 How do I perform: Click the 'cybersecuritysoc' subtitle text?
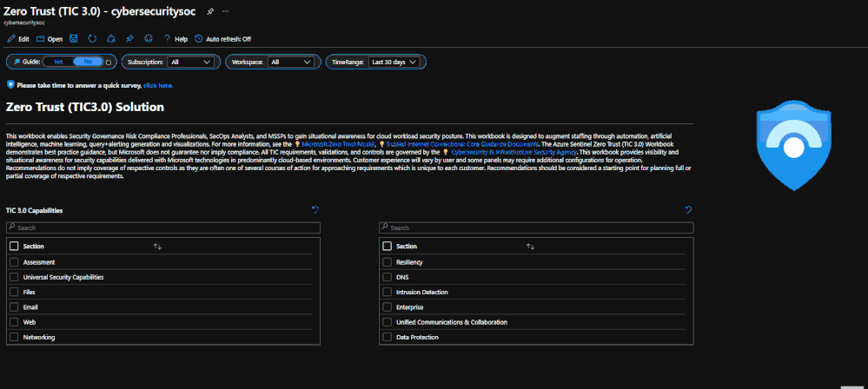[x=24, y=23]
